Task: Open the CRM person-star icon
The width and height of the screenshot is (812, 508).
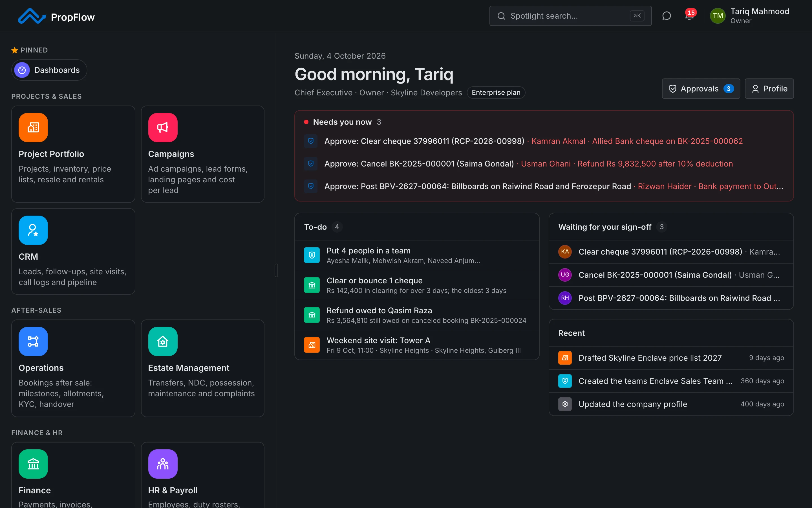Action: 33,230
